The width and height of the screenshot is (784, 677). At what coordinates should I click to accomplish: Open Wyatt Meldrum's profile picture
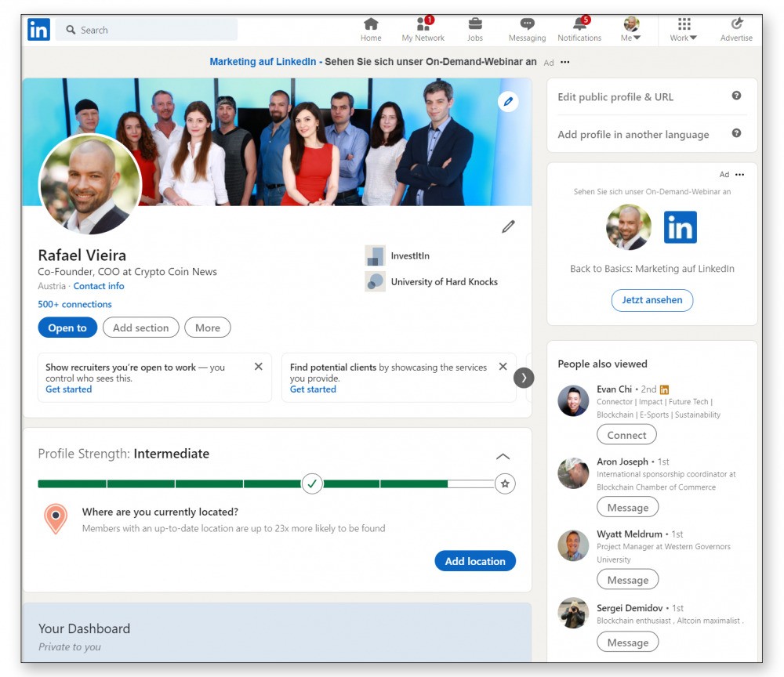click(x=573, y=545)
